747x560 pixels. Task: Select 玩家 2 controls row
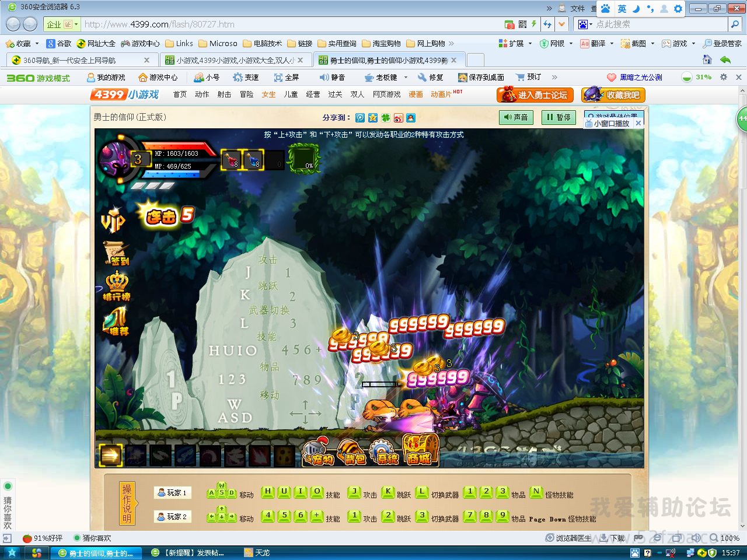[x=173, y=517]
